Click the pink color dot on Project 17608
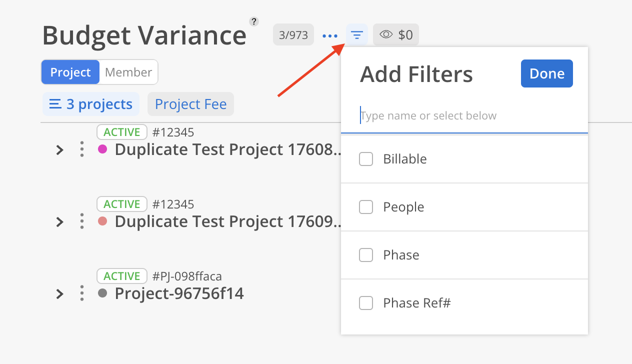632x364 pixels. coord(102,149)
